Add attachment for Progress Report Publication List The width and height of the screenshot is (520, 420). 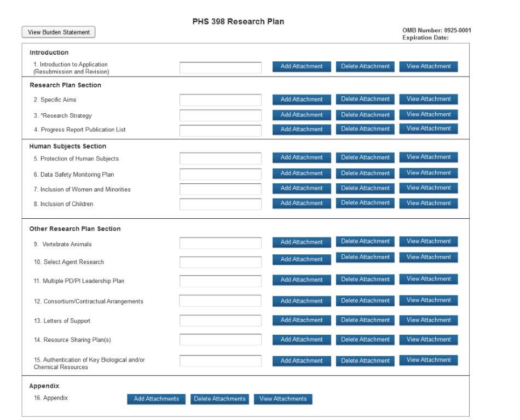(302, 130)
